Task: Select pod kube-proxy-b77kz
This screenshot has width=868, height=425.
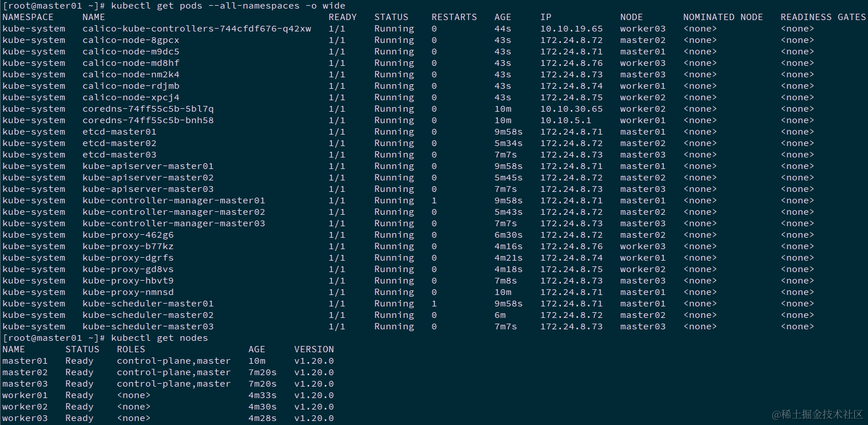Action: pos(128,246)
